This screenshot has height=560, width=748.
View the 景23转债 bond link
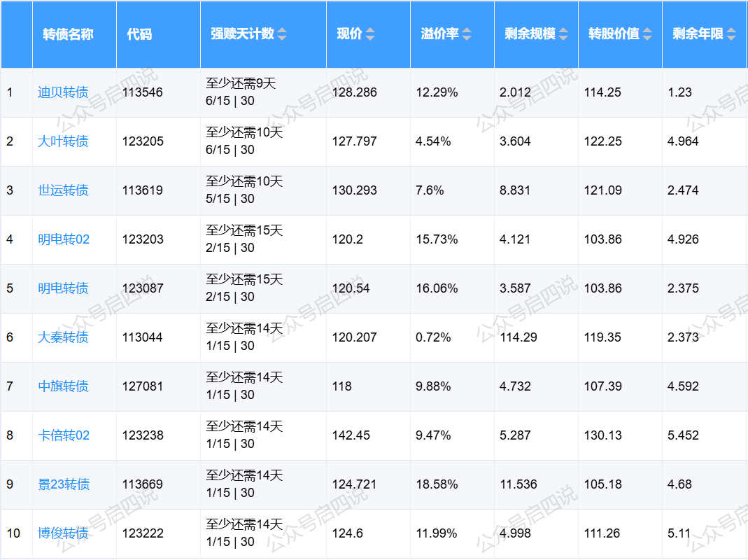tap(64, 484)
